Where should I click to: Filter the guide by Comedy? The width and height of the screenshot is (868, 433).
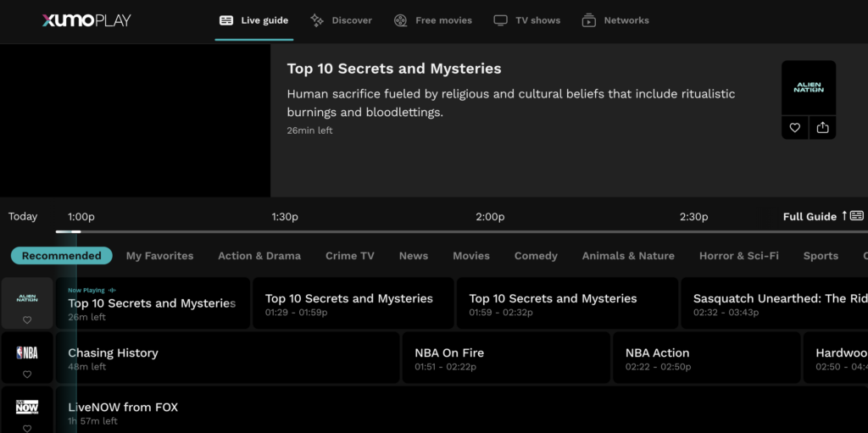tap(536, 256)
